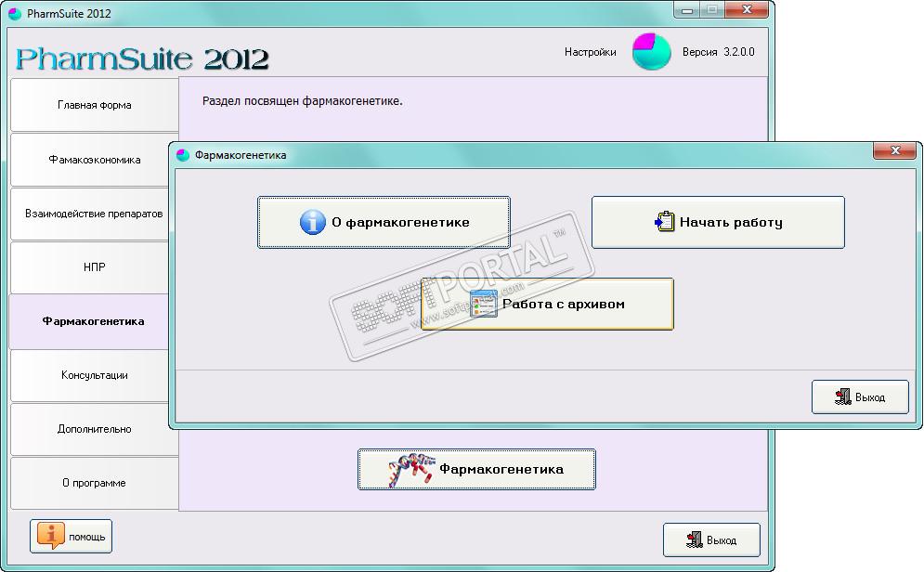Click the text Раздел посвящен фармакогенетике.
The width and height of the screenshot is (924, 572).
point(303,100)
